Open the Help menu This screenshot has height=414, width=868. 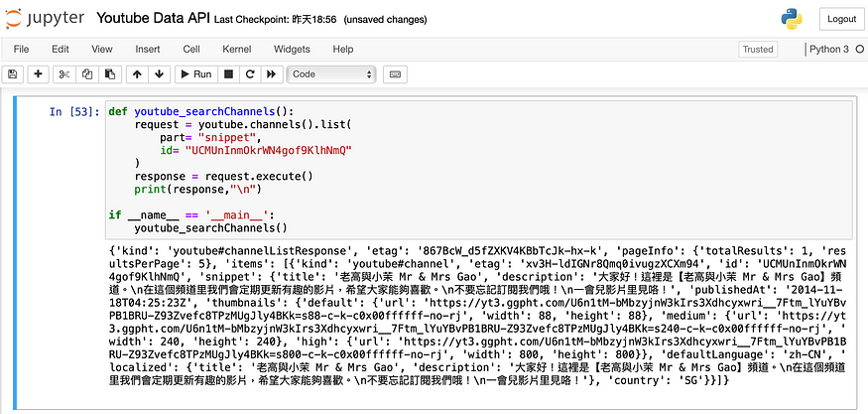343,50
